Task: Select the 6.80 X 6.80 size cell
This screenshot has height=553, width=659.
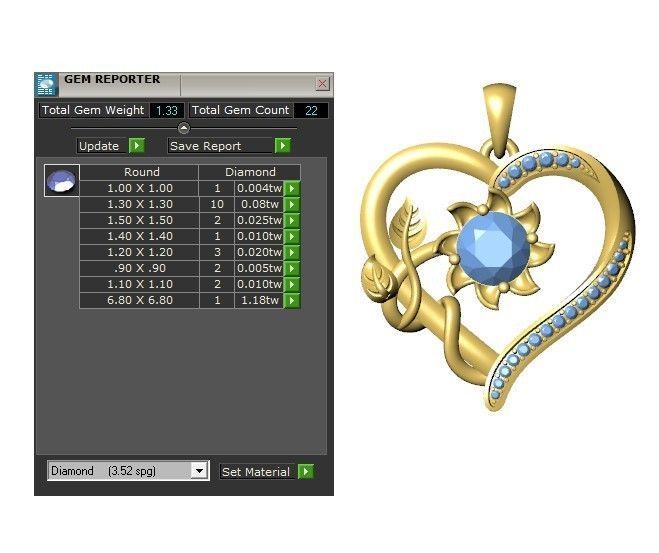Action: click(x=140, y=300)
